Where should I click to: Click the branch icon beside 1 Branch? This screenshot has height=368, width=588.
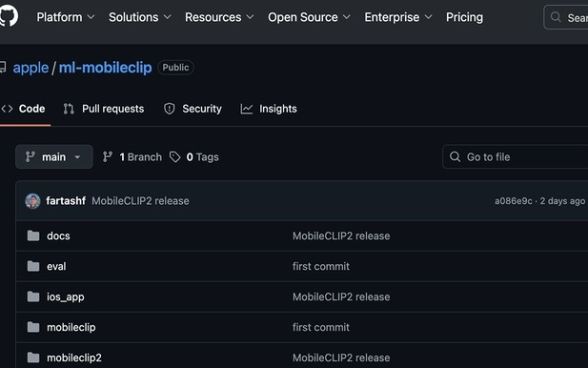[108, 156]
